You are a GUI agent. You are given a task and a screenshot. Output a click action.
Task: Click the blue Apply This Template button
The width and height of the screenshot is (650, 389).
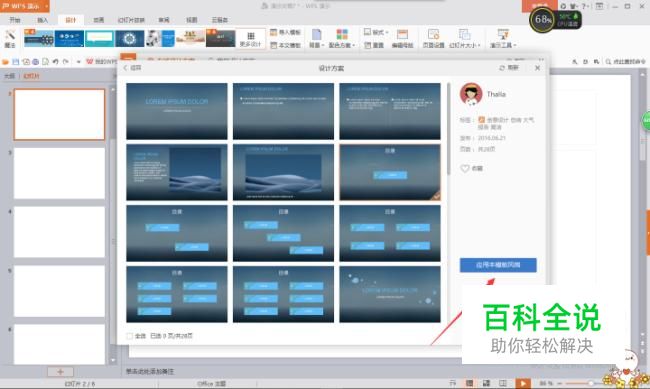[x=498, y=265]
